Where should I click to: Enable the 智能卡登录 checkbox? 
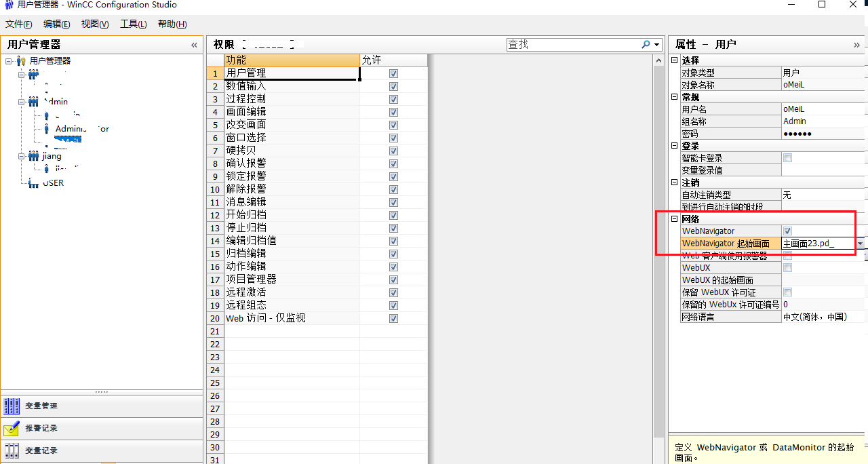point(787,158)
